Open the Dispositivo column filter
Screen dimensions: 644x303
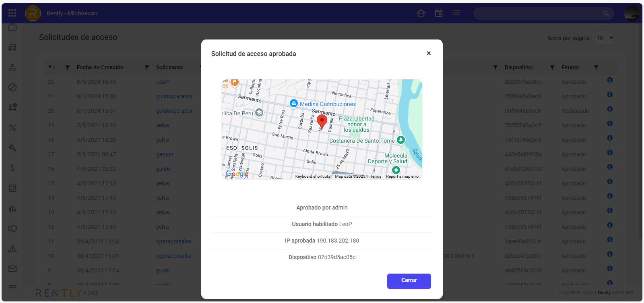coord(552,67)
